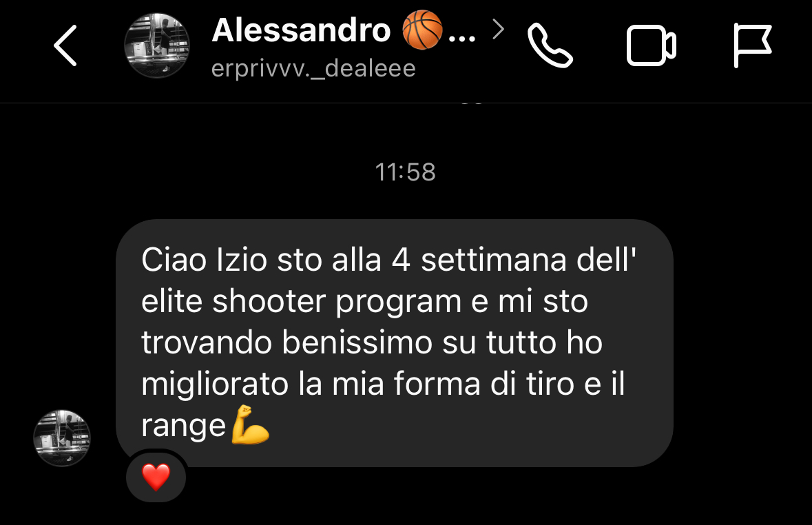
Task: Tap the flexed bicep emoji in the message
Action: coord(249,426)
